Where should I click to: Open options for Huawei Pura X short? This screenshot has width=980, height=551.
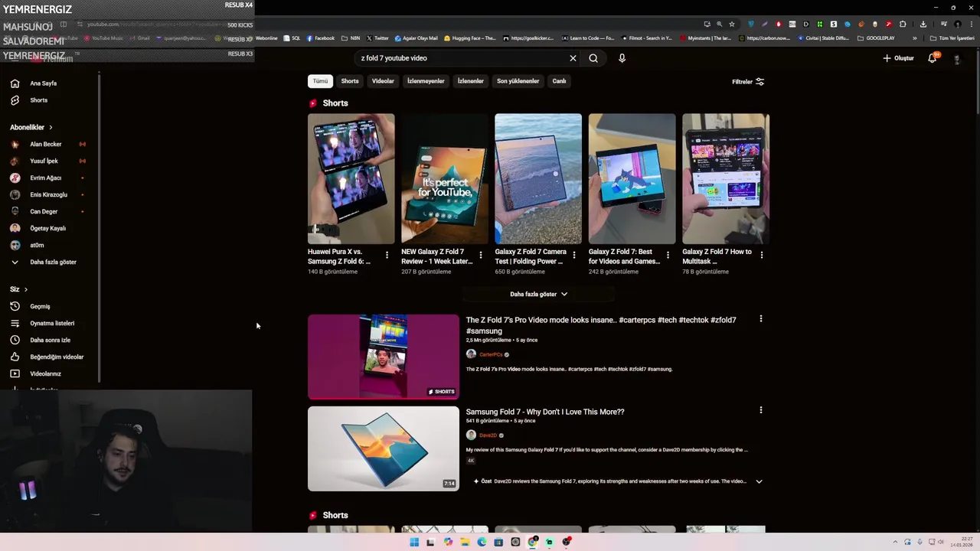(387, 255)
